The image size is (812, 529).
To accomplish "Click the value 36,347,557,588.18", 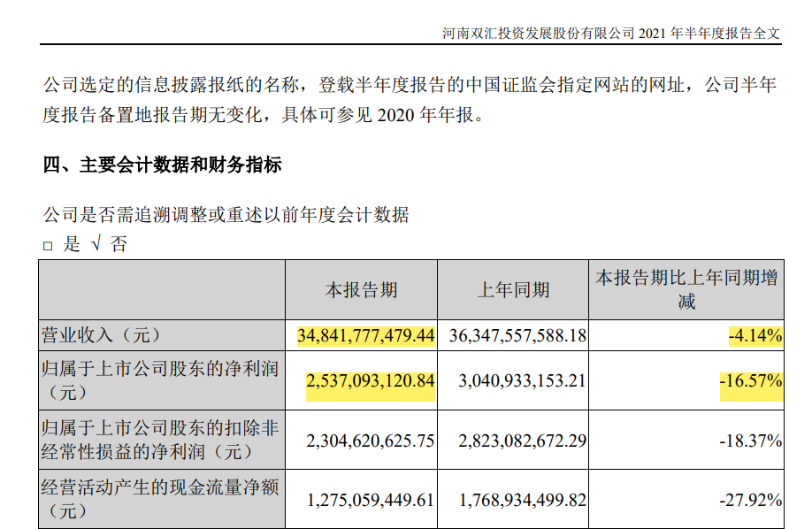I will tap(518, 336).
